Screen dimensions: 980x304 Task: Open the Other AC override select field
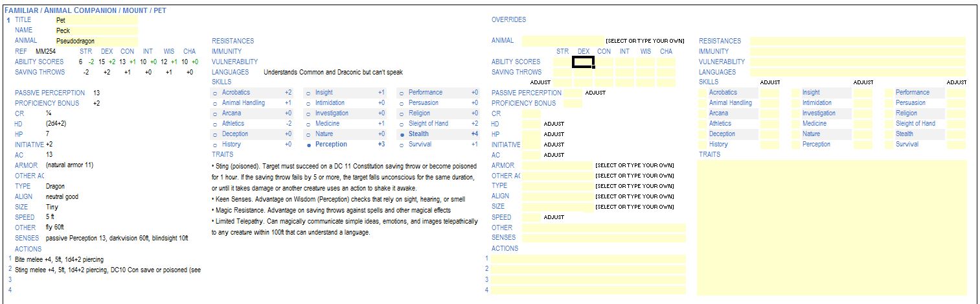(x=557, y=176)
